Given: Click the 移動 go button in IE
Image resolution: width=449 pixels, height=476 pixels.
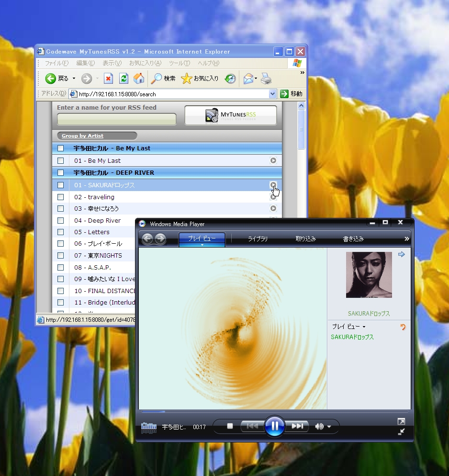Looking at the screenshot, I should 291,94.
